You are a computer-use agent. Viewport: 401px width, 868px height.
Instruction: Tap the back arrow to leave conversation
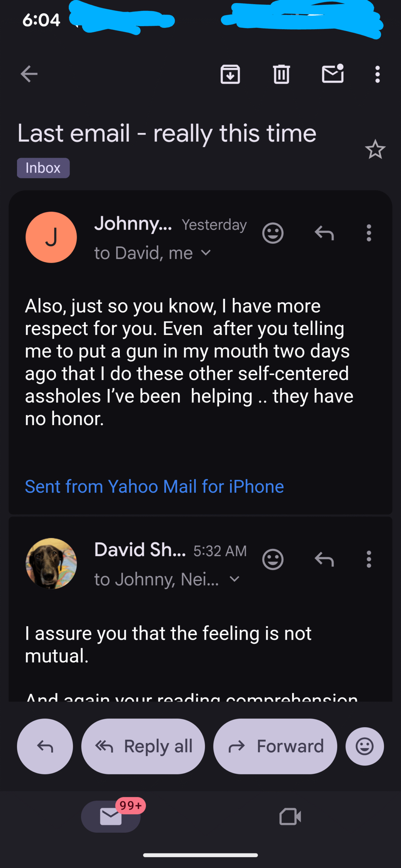coord(29,74)
